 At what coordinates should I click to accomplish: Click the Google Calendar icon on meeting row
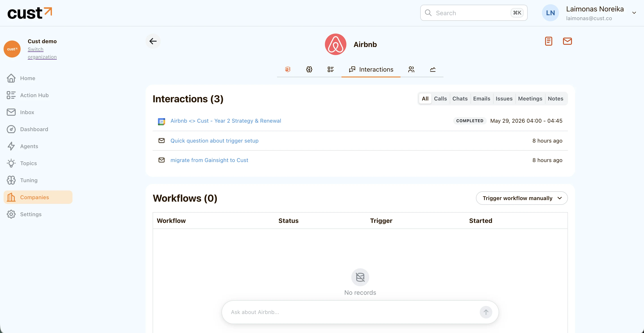162,122
